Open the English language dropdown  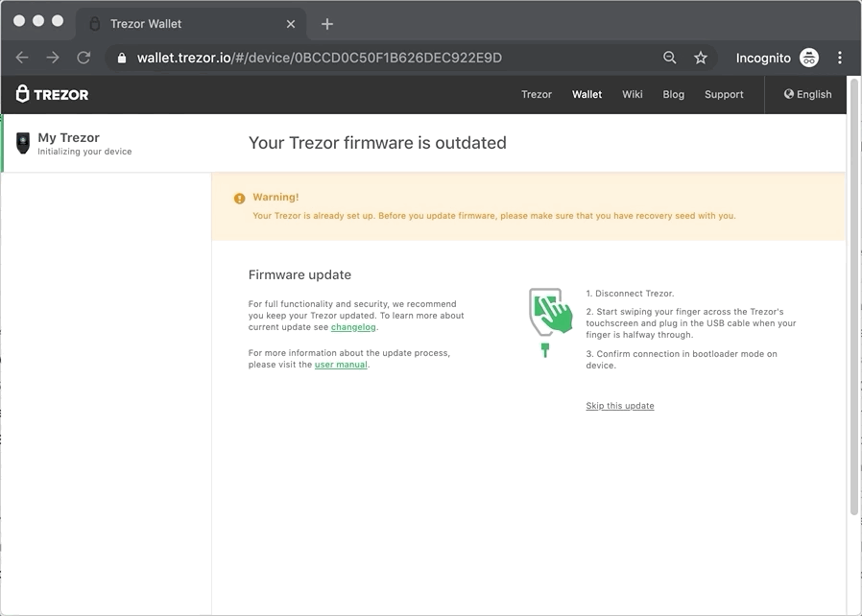(807, 95)
